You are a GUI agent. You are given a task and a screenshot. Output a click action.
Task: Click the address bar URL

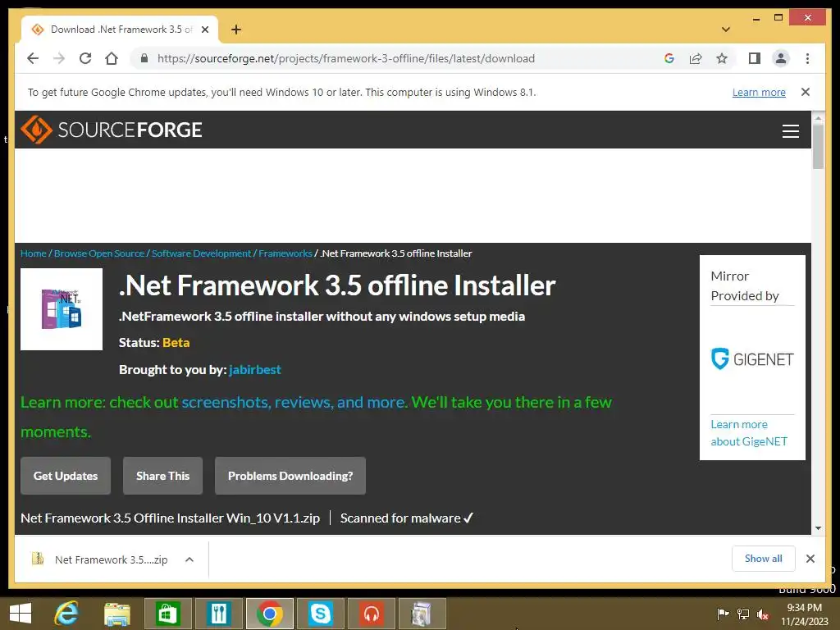pyautogui.click(x=345, y=58)
